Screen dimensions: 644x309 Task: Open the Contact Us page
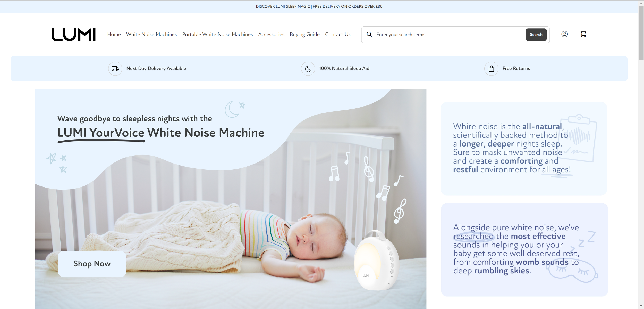coord(338,34)
